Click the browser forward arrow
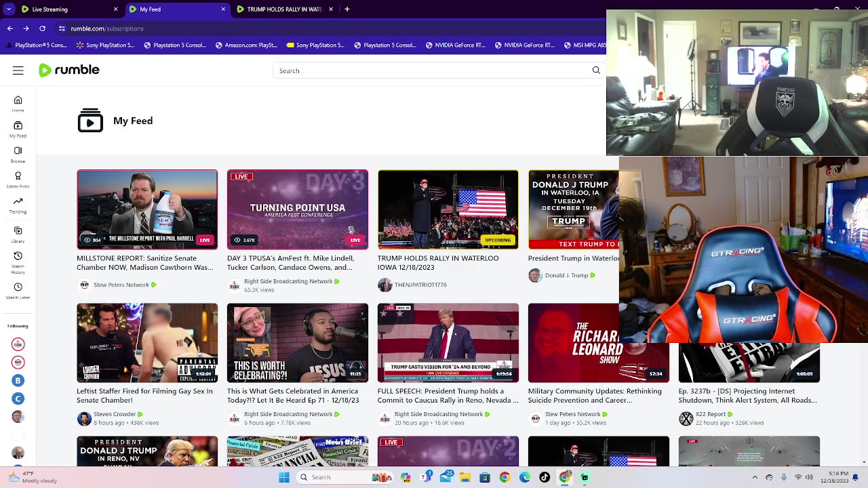The image size is (868, 488). pyautogui.click(x=26, y=28)
